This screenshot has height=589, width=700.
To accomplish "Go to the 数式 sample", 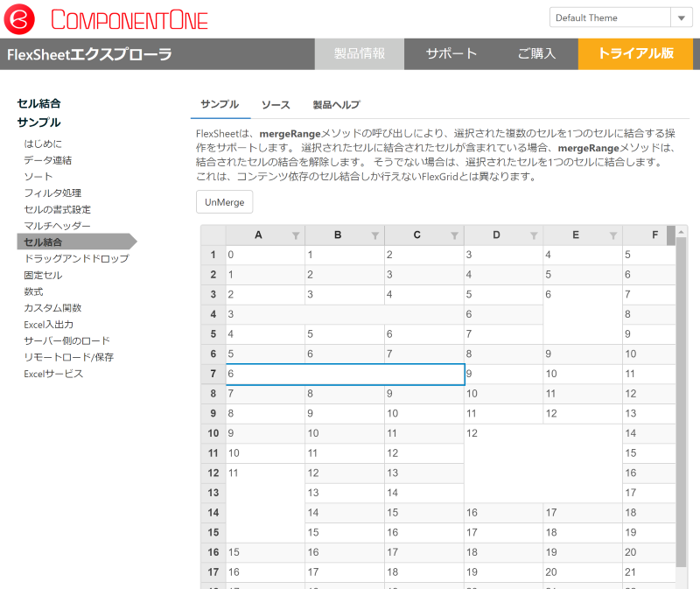I will pos(33,291).
